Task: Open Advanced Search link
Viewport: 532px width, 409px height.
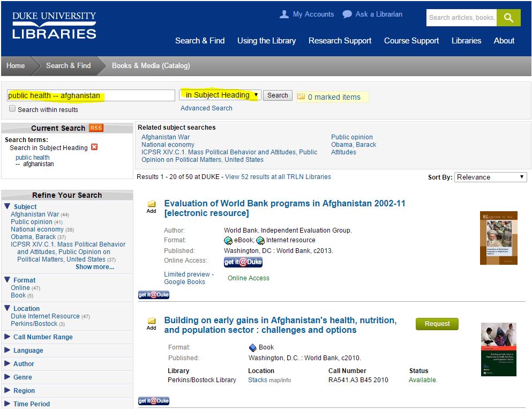Action: 206,108
